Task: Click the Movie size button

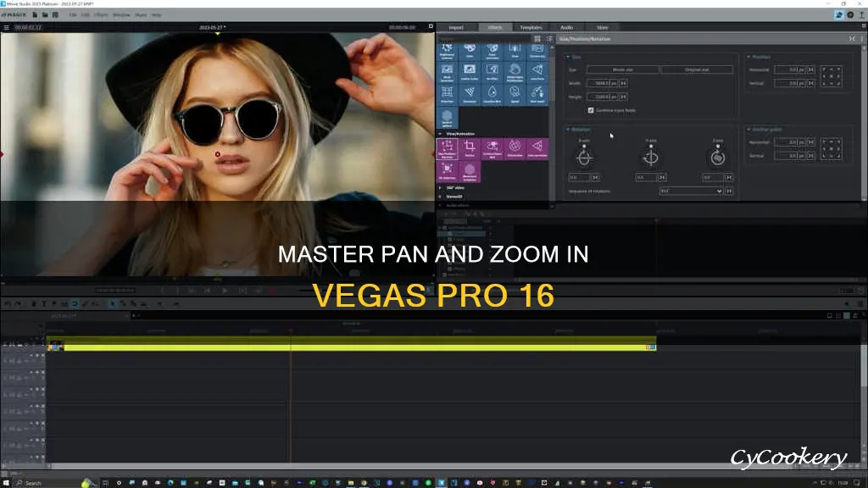Action: 623,69
